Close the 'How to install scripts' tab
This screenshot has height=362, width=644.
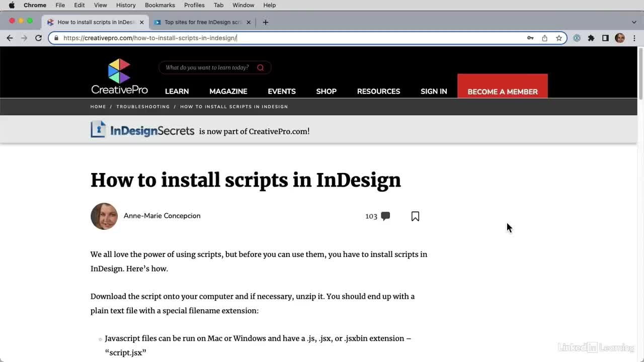(x=141, y=22)
